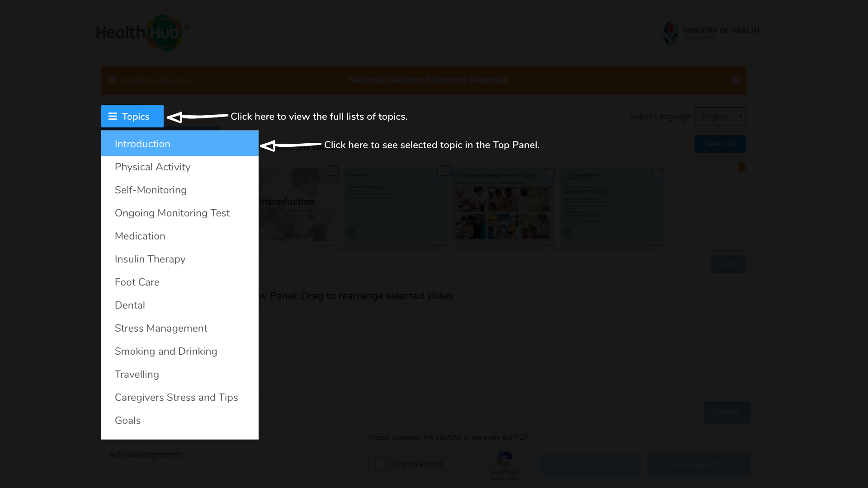This screenshot has height=488, width=868.
Task: Click the reCAPTCHA checkbox
Action: tap(382, 464)
